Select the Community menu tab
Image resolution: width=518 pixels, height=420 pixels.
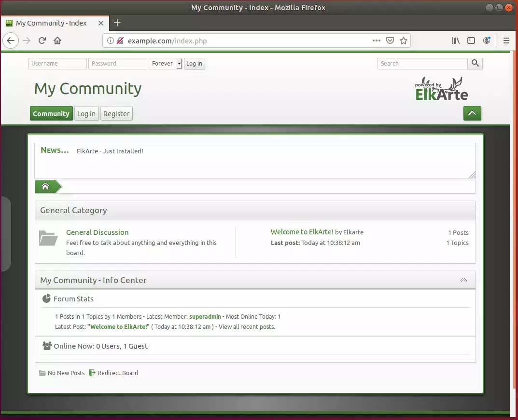click(51, 113)
